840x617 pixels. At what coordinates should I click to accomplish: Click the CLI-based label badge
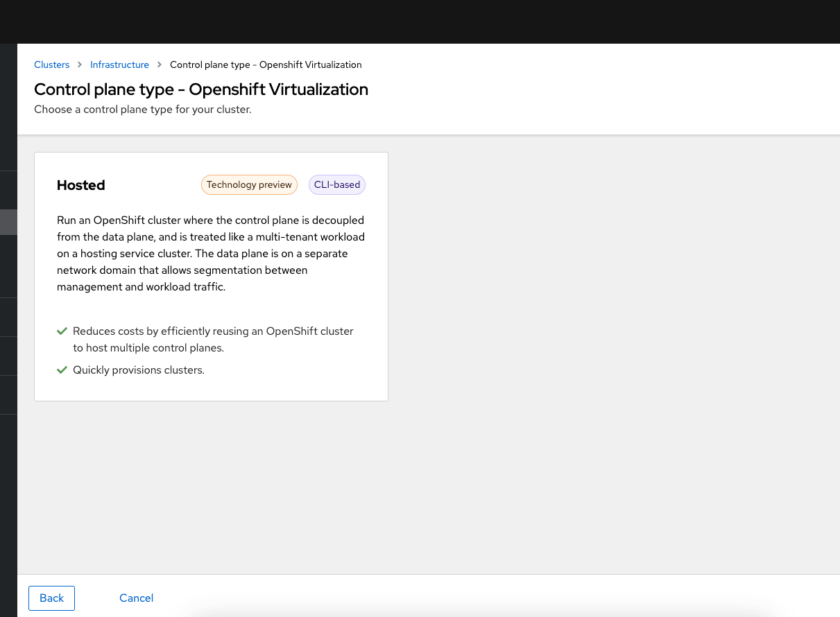337,185
